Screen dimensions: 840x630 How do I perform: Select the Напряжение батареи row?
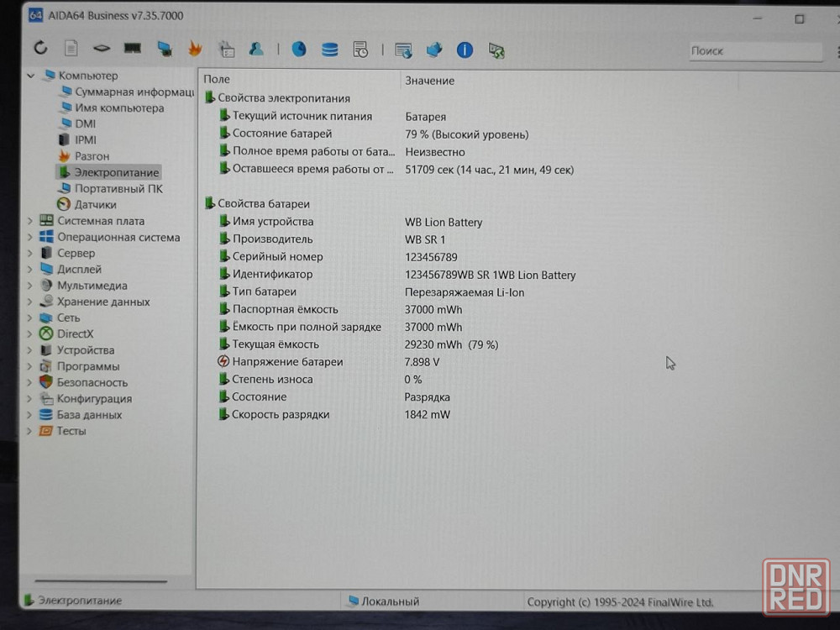click(328, 362)
